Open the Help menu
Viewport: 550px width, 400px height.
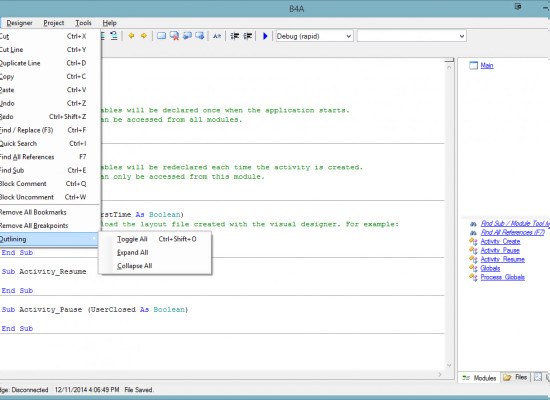(109, 23)
